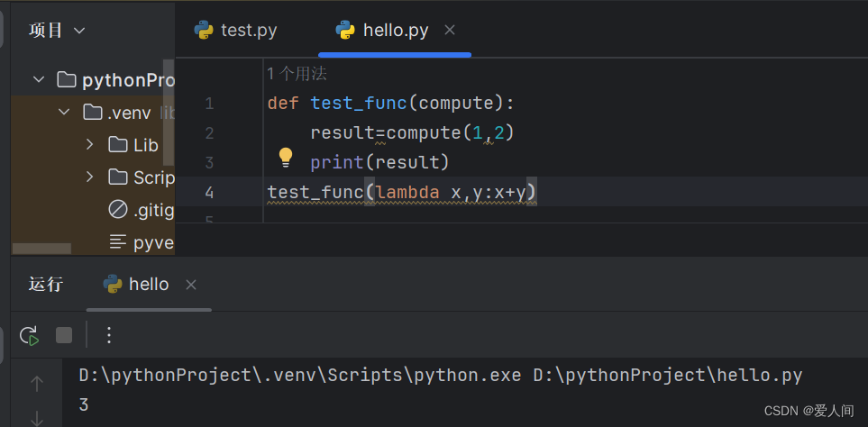Open the Run panel more options menu

click(x=109, y=335)
